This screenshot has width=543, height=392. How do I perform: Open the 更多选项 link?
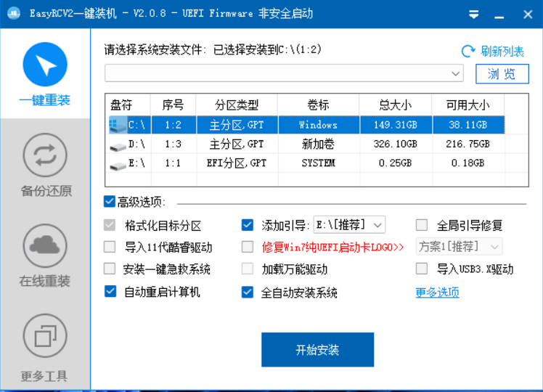tap(437, 293)
